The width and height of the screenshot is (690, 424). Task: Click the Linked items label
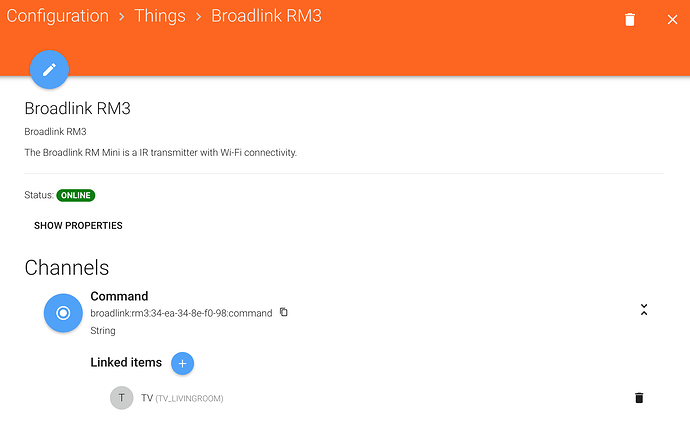tap(126, 362)
